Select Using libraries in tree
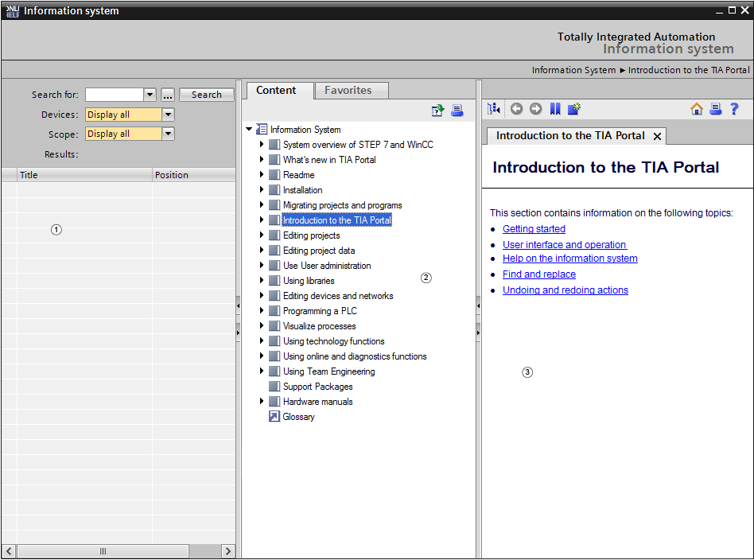The image size is (754, 560). (x=309, y=281)
